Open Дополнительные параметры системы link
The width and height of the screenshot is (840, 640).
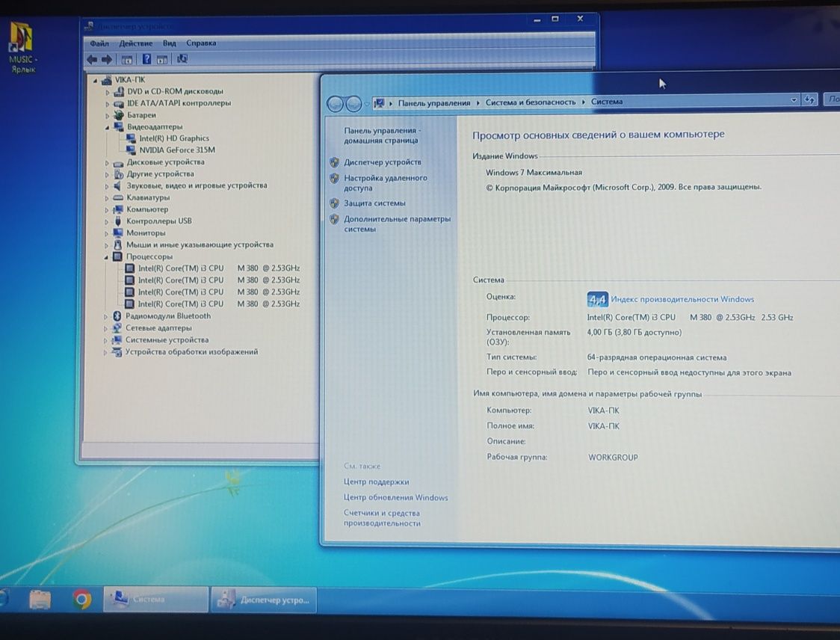pyautogui.click(x=397, y=224)
